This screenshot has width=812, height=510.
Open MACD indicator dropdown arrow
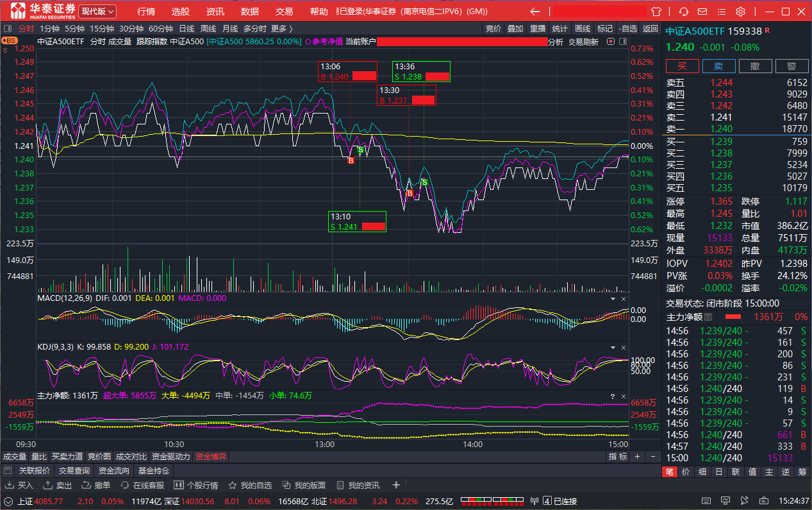tap(612, 299)
